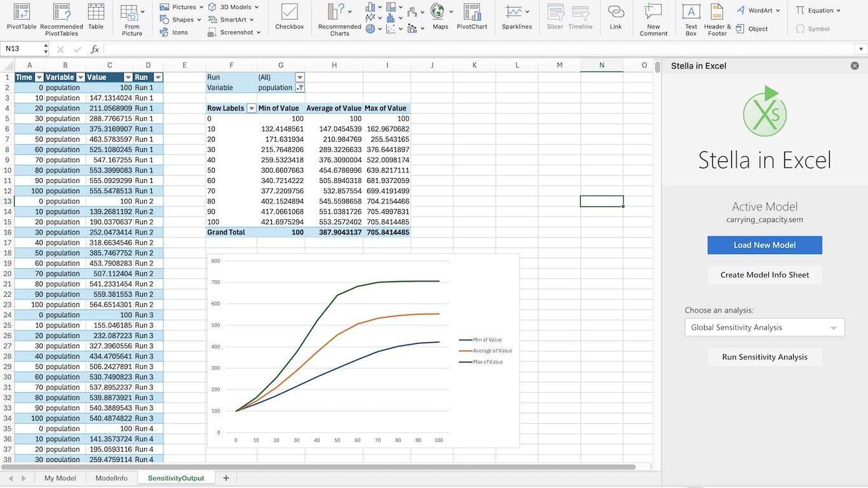Viewport: 868px width, 488px height.
Task: Open the pivot Run (All) filter dropdown
Action: pyautogui.click(x=300, y=78)
